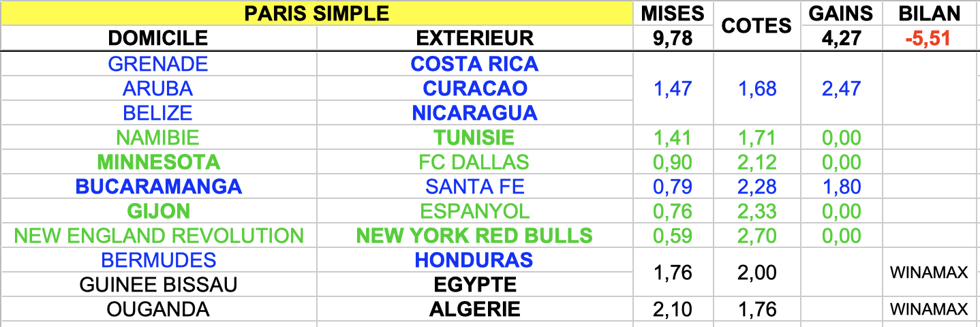This screenshot has height=327, width=980.
Task: Select the SANTA FE cell
Action: click(x=475, y=187)
